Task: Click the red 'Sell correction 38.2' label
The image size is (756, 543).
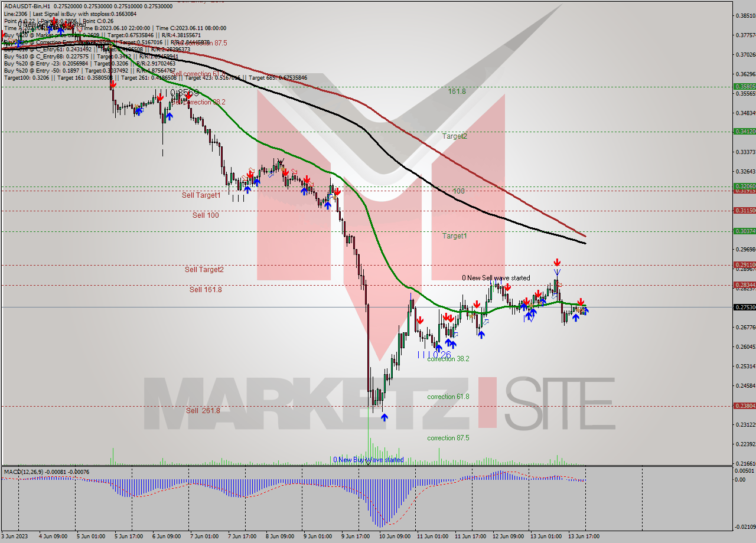Action: point(198,102)
